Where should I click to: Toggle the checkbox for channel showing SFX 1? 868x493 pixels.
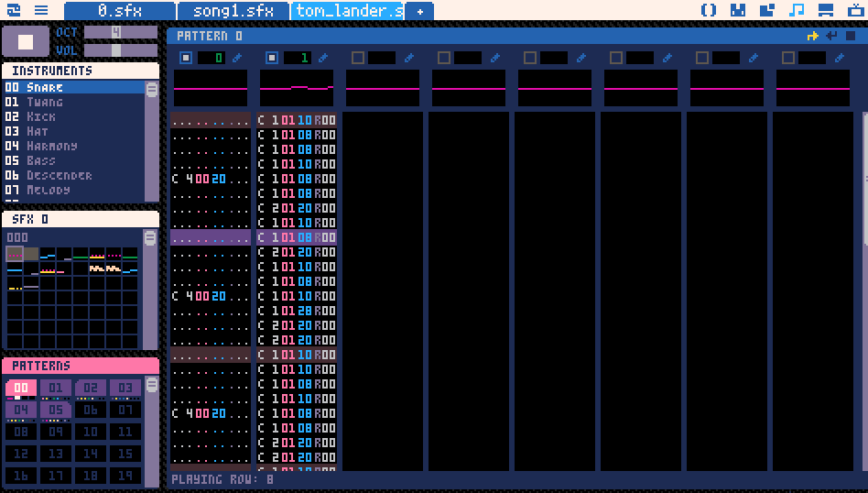(272, 58)
